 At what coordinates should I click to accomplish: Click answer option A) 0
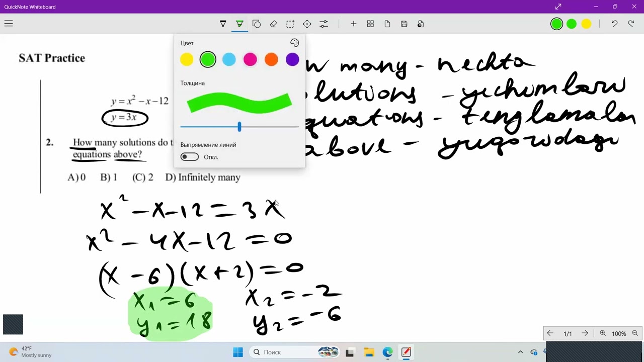pyautogui.click(x=76, y=177)
